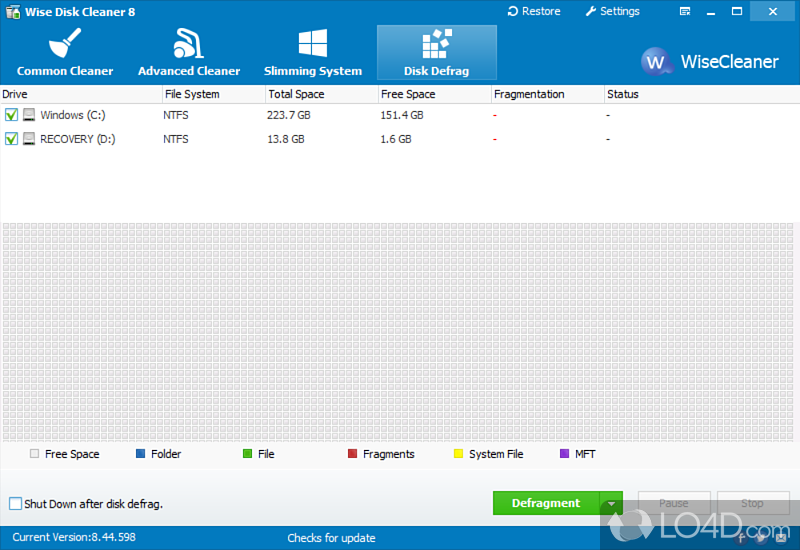Screen dimensions: 800x550
Task: Open the Common Cleaner broom icon
Action: coord(64,43)
